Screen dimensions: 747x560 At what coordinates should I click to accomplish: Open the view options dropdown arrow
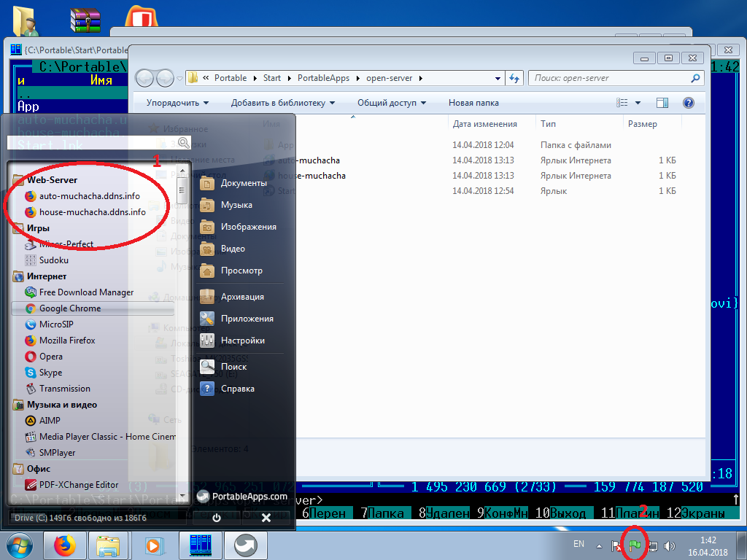638,103
